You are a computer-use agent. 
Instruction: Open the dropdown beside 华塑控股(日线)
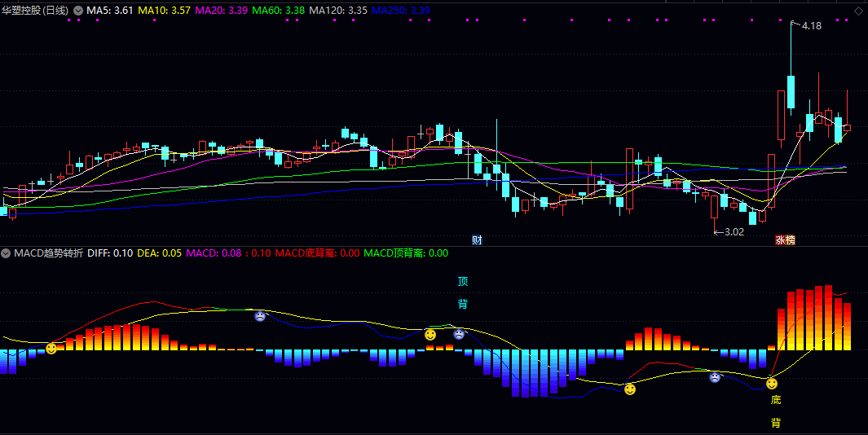78,11
